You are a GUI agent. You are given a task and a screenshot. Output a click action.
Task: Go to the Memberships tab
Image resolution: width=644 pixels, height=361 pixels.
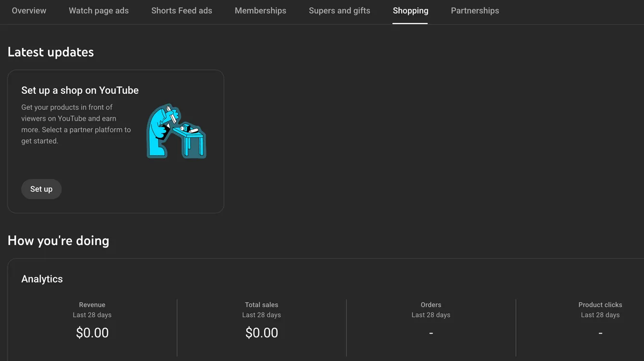[x=260, y=11]
